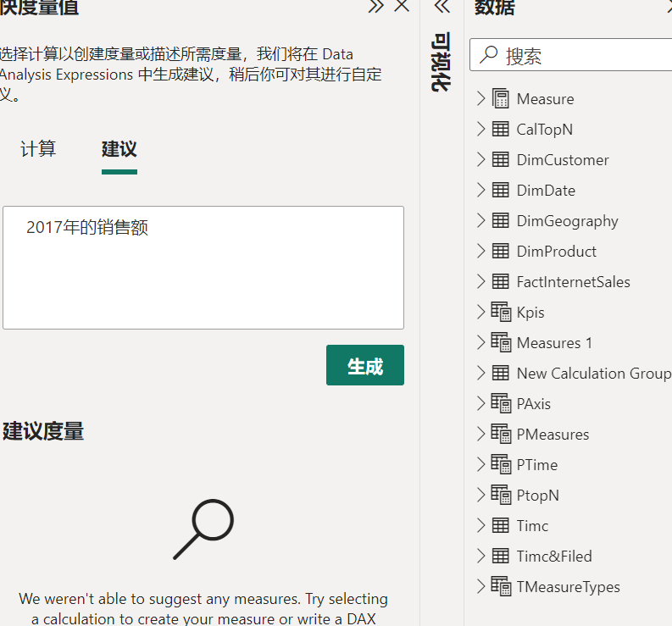
Task: Select the PTime table name
Action: [x=537, y=464]
